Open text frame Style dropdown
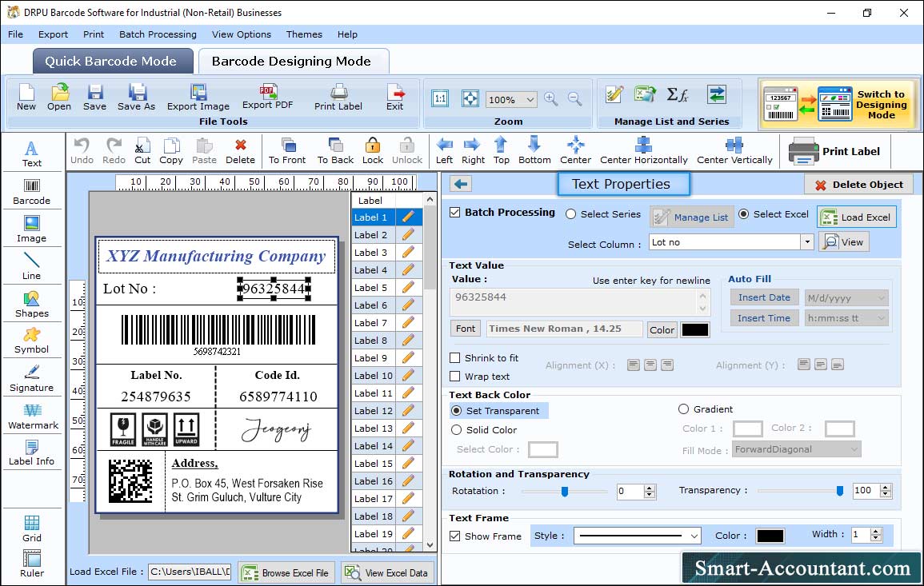The image size is (924, 586). [694, 536]
